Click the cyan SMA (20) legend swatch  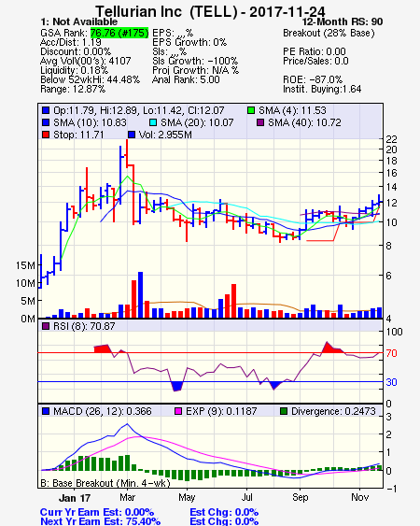pos(153,122)
